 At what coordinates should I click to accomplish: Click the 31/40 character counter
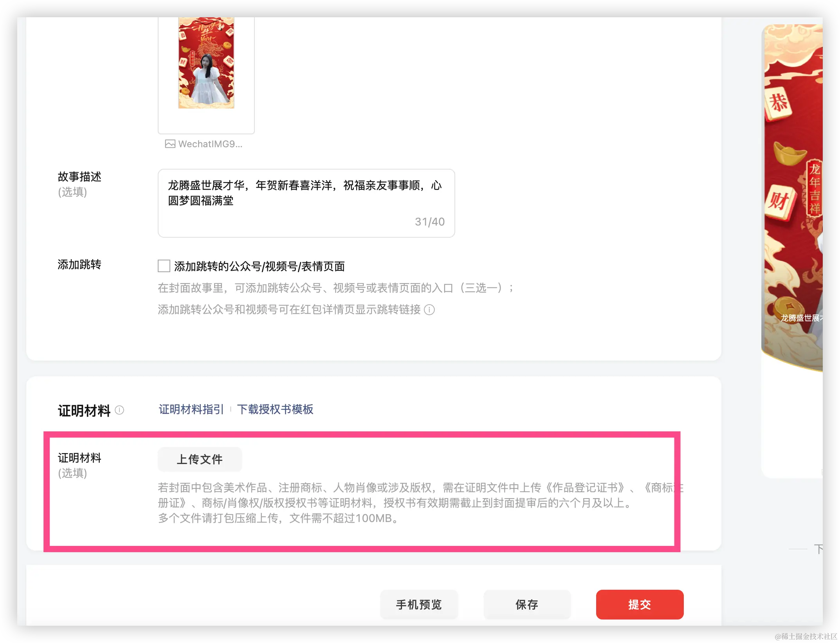coord(430,222)
